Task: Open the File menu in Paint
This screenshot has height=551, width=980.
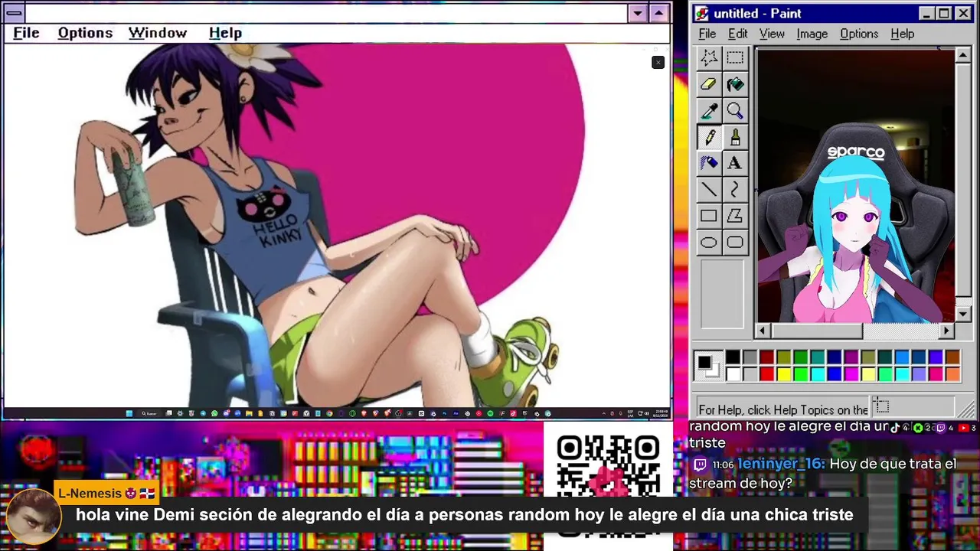Action: click(707, 34)
